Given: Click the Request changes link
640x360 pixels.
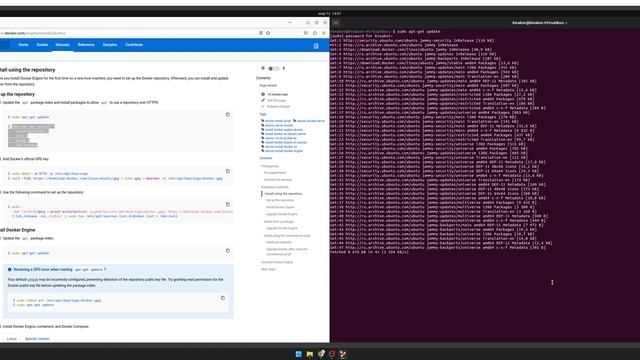Looking at the screenshot, I should pos(279,107).
